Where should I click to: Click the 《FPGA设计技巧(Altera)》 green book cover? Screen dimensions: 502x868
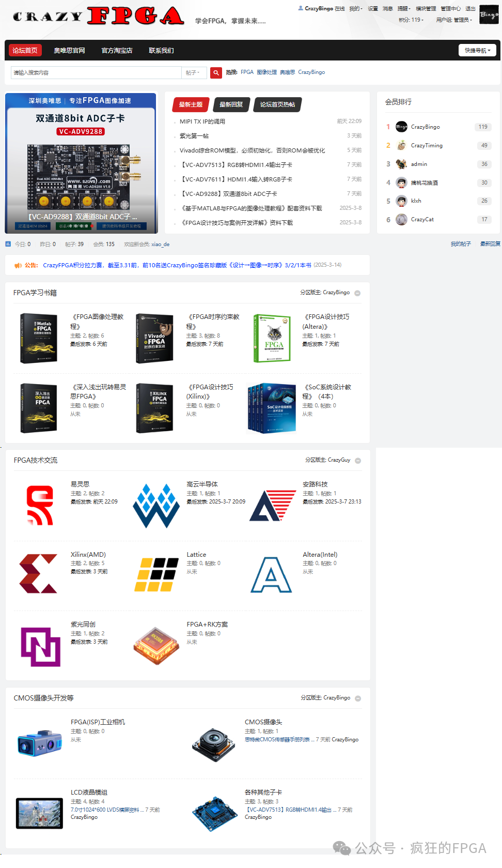pos(272,338)
